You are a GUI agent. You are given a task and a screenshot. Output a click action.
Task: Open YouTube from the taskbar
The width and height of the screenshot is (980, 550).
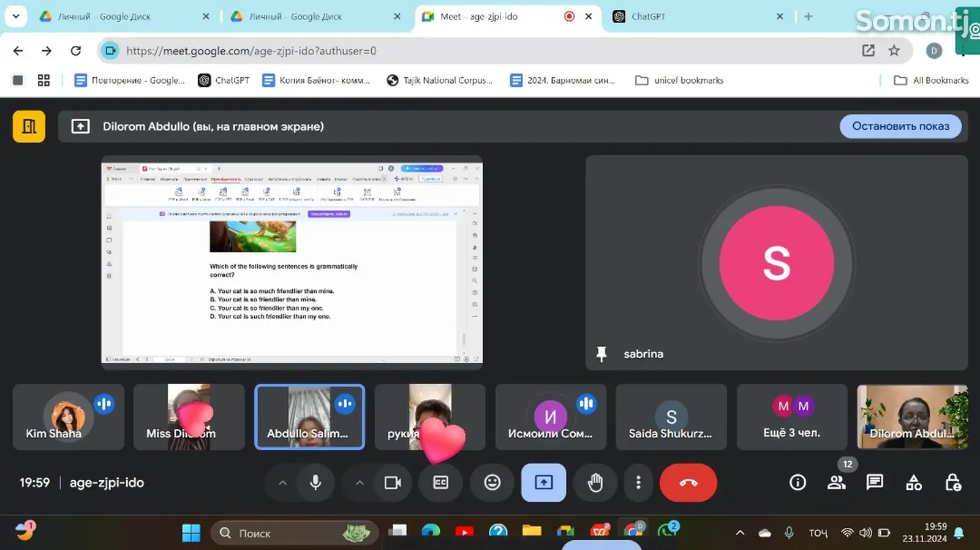[464, 532]
